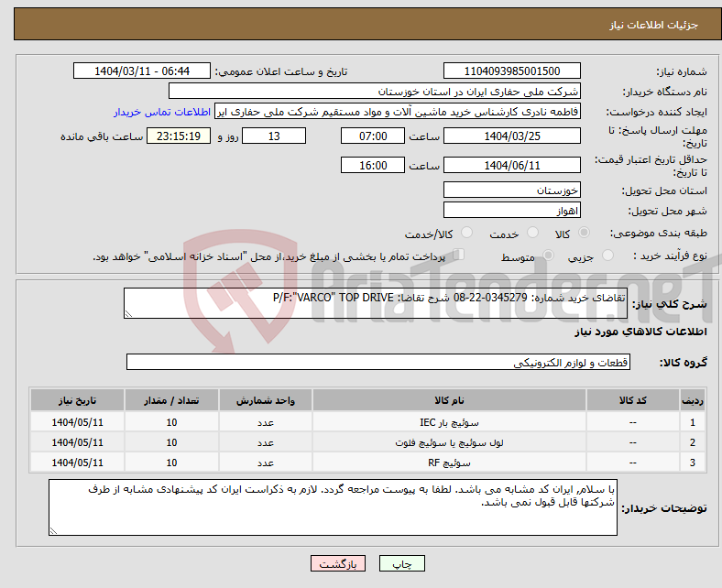This screenshot has height=588, width=722.
Task: Click the delivery province field خوزستان
Action: coord(511,190)
